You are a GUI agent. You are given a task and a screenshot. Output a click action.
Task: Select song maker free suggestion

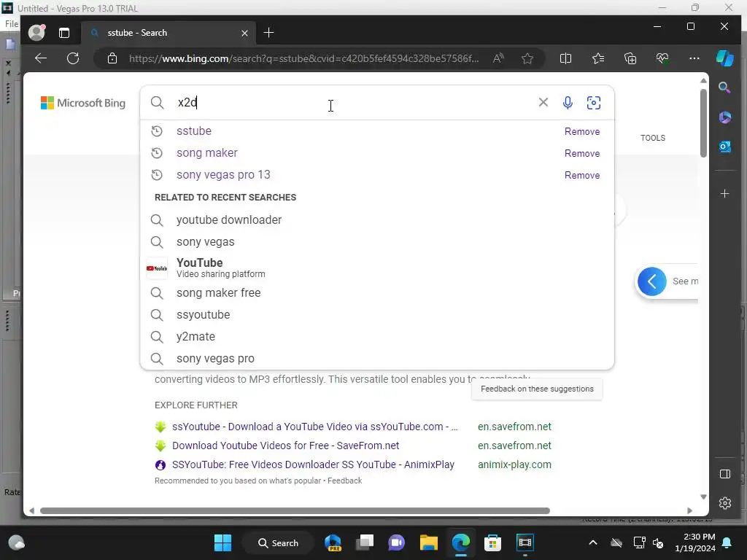click(x=377, y=293)
